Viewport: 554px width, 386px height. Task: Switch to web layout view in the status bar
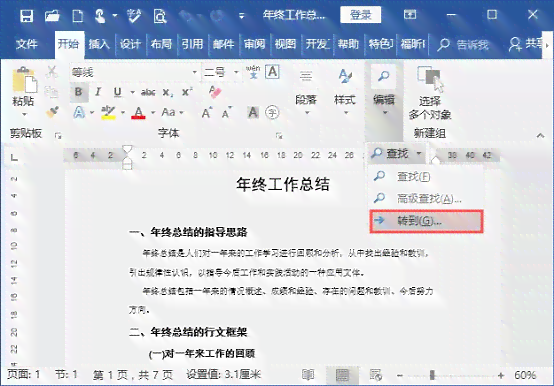coord(376,375)
